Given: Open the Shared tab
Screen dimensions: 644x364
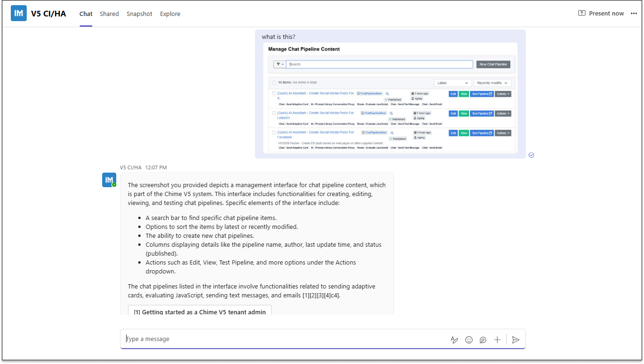Looking at the screenshot, I should pyautogui.click(x=109, y=14).
